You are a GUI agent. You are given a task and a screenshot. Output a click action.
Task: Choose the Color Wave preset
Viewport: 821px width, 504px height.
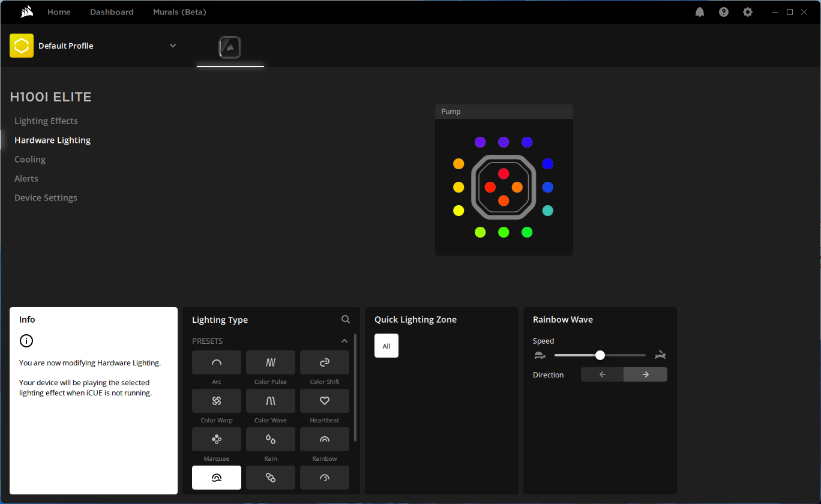[x=271, y=401]
